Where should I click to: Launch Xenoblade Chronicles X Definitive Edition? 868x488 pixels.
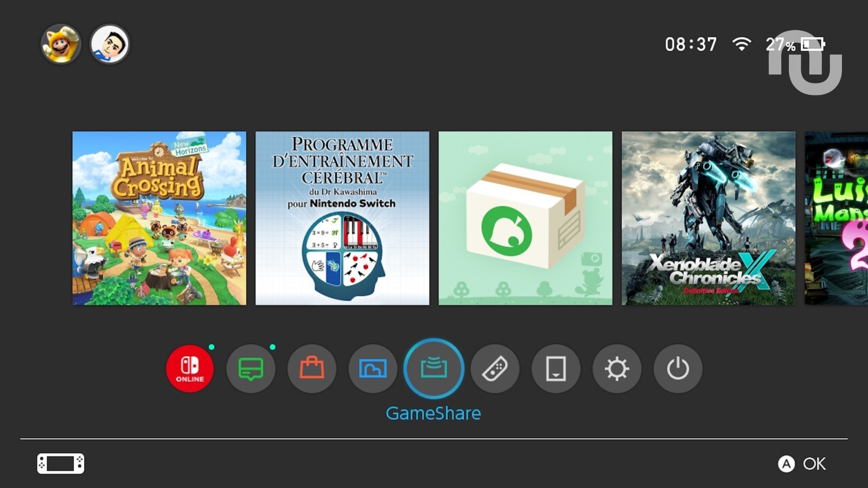coord(709,218)
